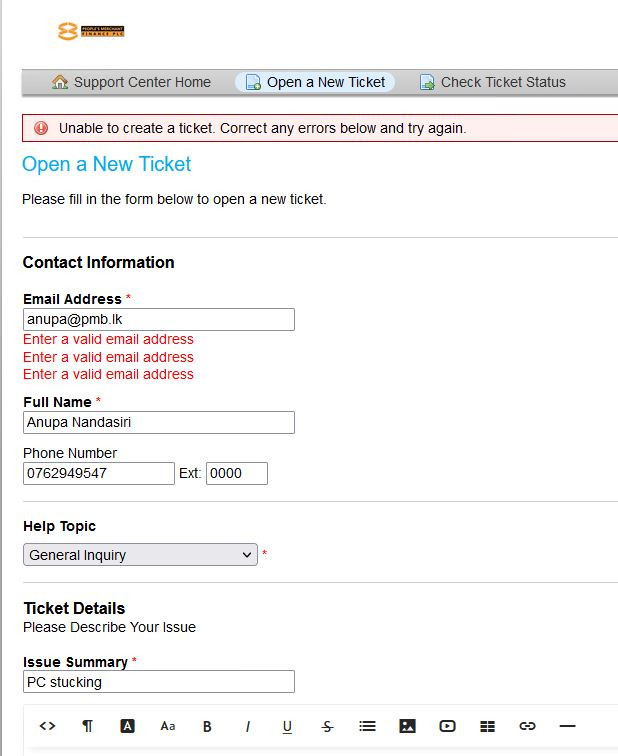618x756 pixels.
Task: Toggle HTML source code view in editor
Action: pyautogui.click(x=47, y=726)
